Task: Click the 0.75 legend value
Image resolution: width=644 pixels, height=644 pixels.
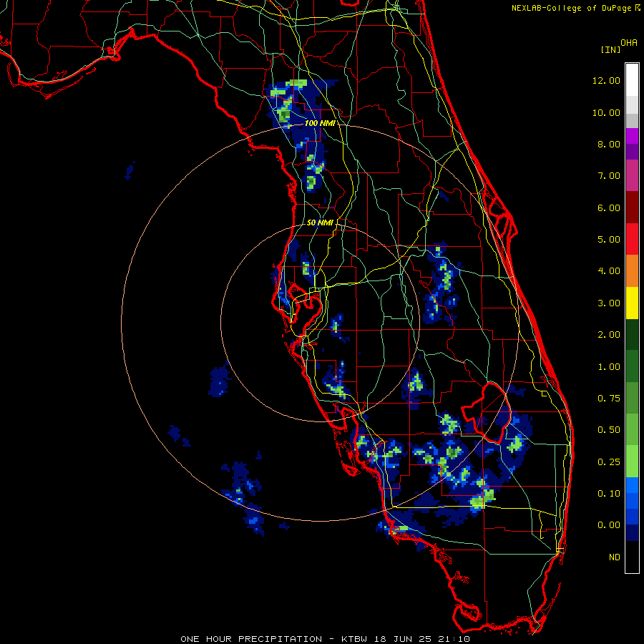Action: (x=609, y=399)
